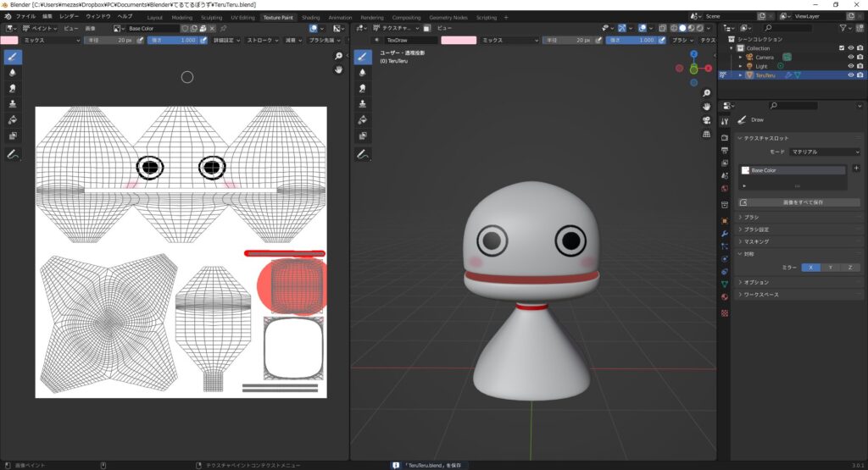Toggle visibility of TeruTeru object
Screen dimensions: 868x470
(x=849, y=75)
